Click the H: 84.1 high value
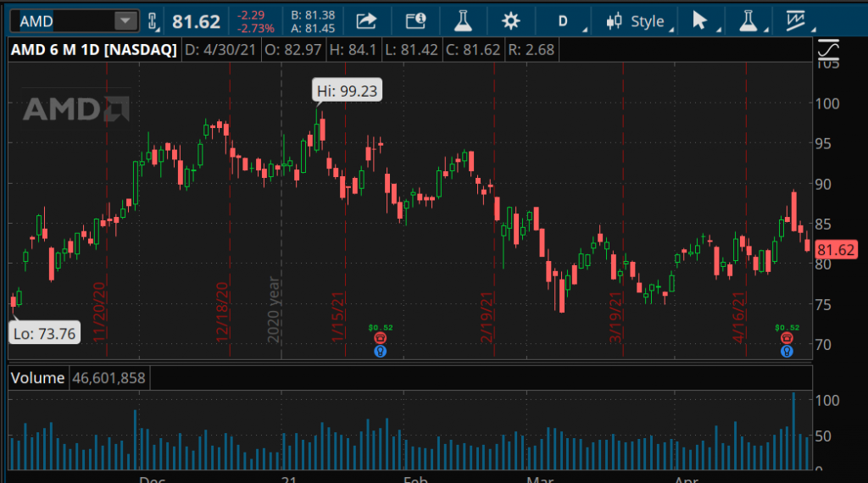868x483 pixels. point(353,50)
